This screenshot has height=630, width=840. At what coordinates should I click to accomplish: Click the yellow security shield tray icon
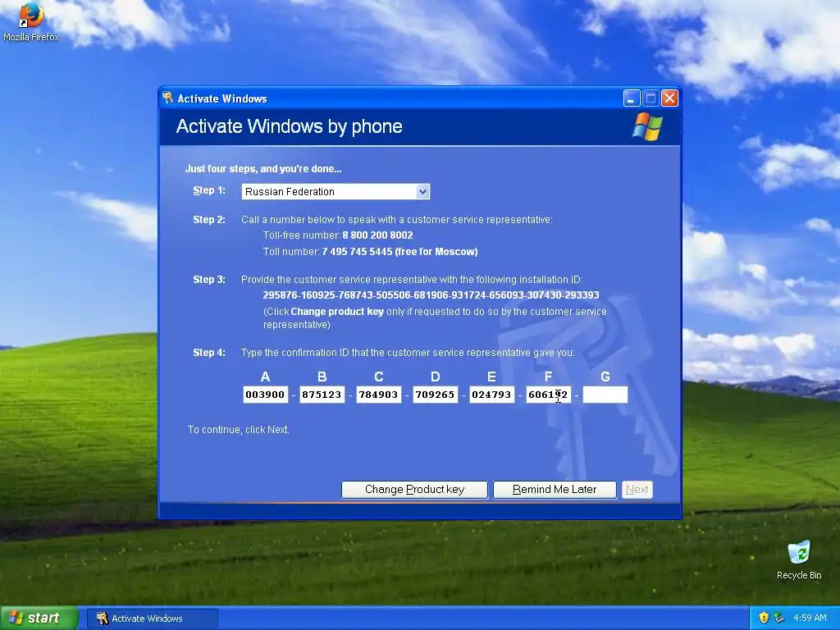[764, 618]
